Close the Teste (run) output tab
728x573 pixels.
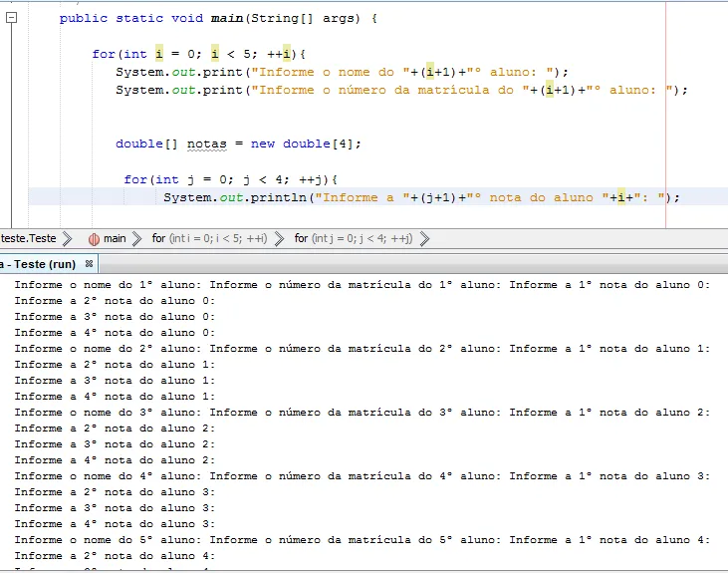click(x=89, y=264)
